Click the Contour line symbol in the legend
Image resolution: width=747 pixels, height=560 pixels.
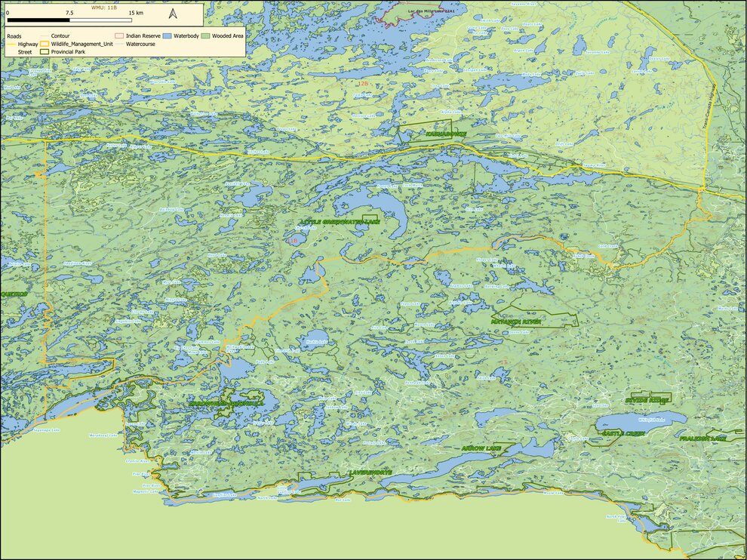click(45, 35)
